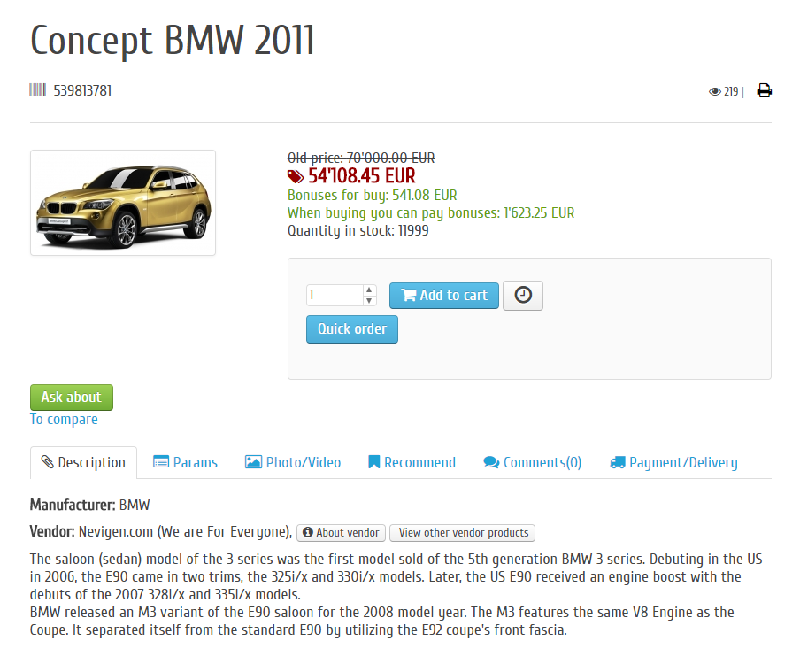This screenshot has width=800, height=672.
Task: Click the barcode icon beside product code
Action: (38, 90)
